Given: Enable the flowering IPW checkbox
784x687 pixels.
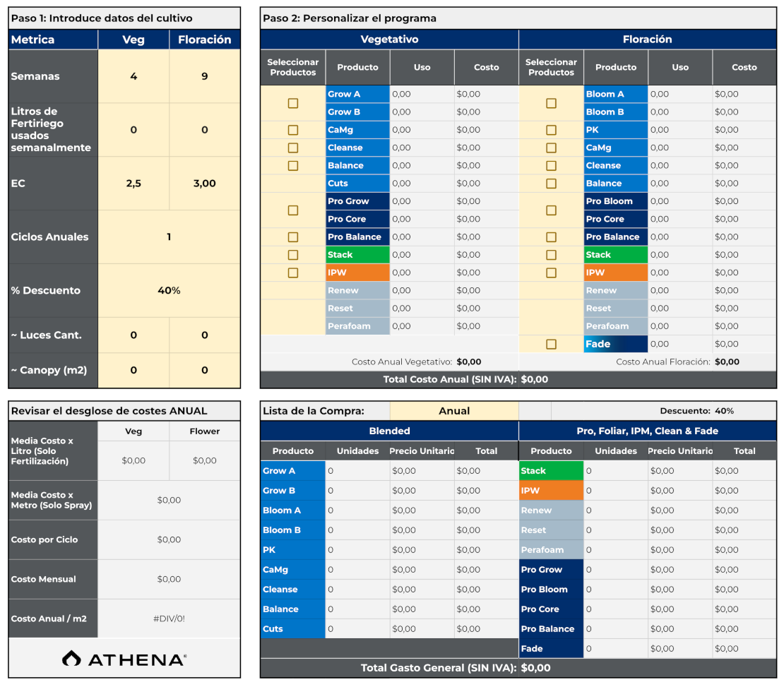Looking at the screenshot, I should 551,273.
